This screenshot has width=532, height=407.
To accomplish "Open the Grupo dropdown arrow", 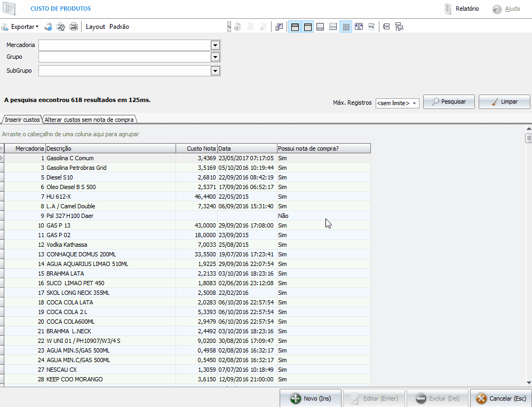I will point(215,57).
